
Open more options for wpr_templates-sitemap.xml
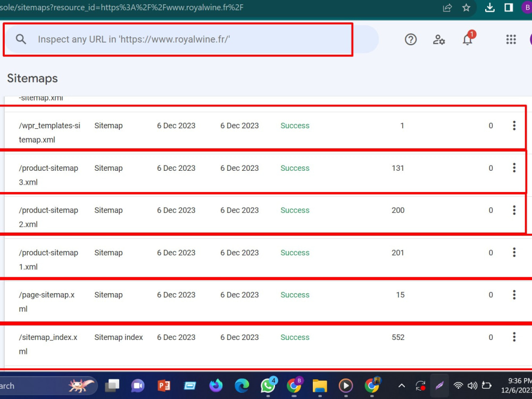pyautogui.click(x=514, y=126)
